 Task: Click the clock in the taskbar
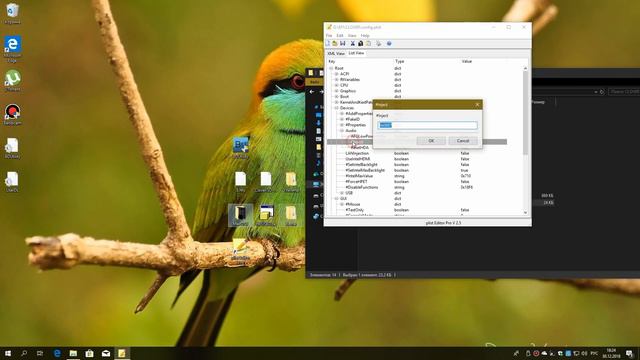[611, 353]
